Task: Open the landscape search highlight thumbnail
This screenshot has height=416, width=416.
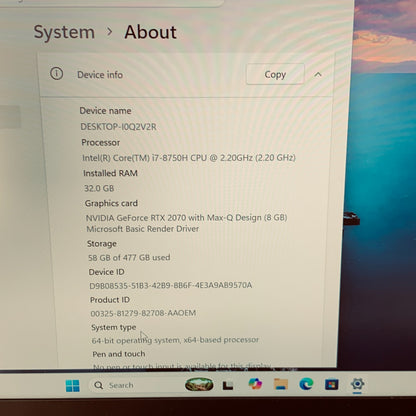Action: [x=199, y=384]
